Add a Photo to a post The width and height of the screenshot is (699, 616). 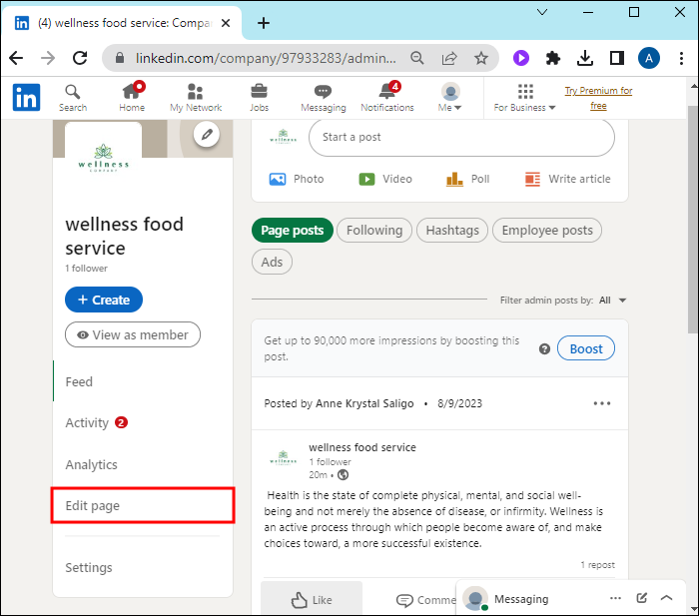point(297,179)
